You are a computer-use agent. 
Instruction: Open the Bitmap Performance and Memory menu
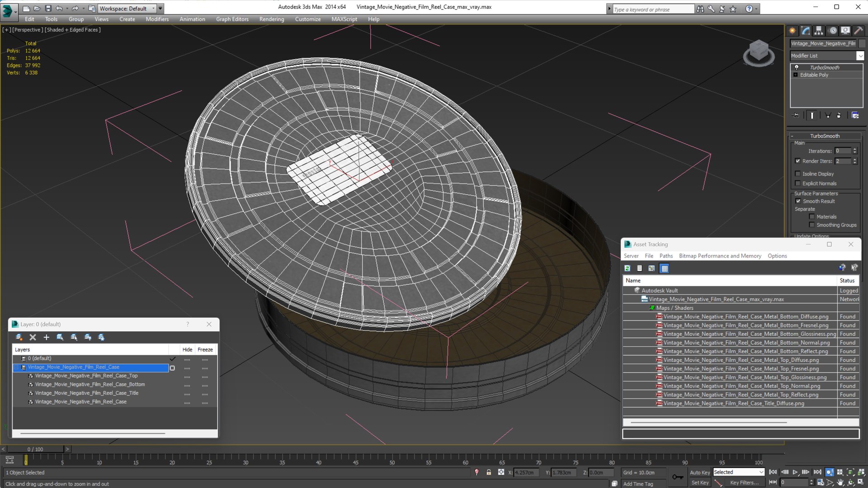point(720,256)
